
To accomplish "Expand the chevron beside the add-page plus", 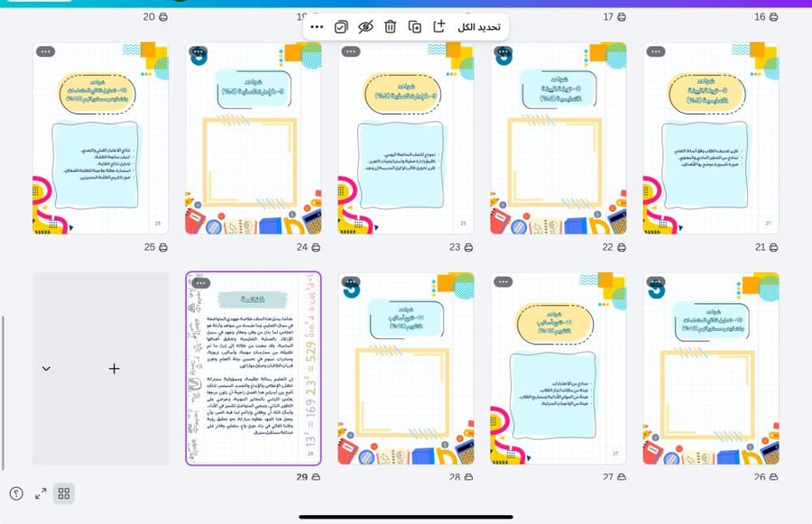I will (46, 369).
